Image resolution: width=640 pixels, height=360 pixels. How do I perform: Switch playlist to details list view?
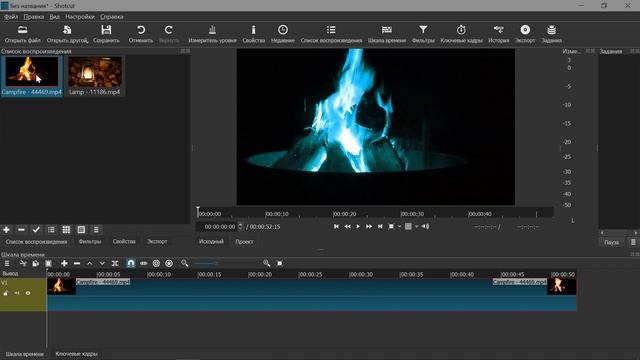(51, 230)
